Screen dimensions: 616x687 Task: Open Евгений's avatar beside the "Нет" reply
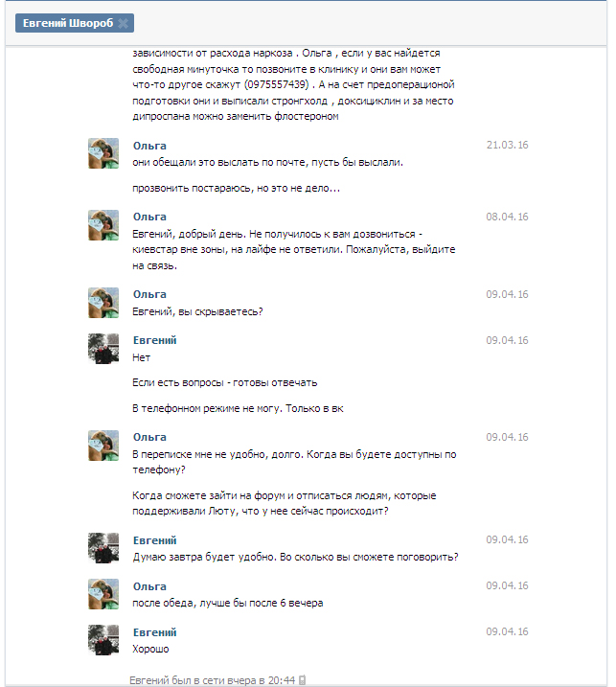(103, 349)
